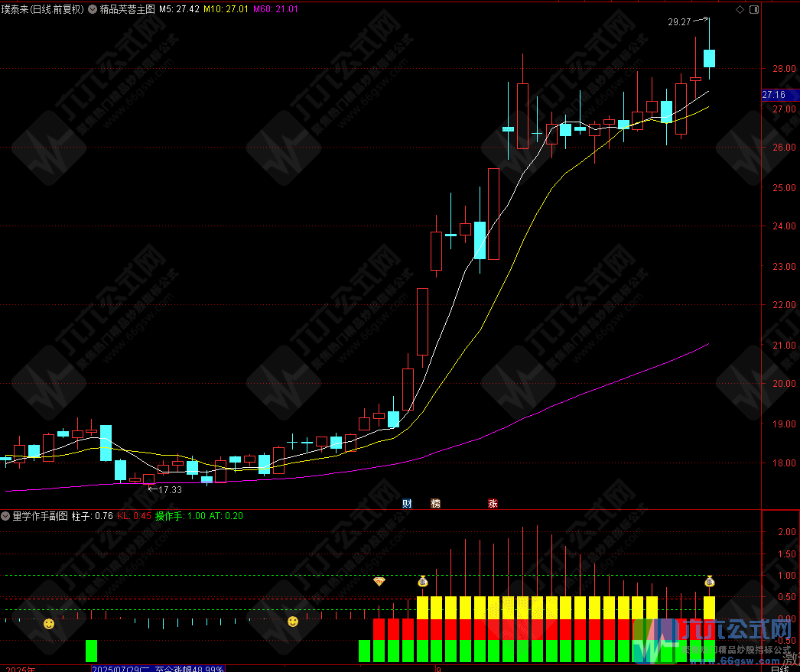The image size is (800, 672).
Task: Select the 日线 period tab at bottom right
Action: click(779, 668)
